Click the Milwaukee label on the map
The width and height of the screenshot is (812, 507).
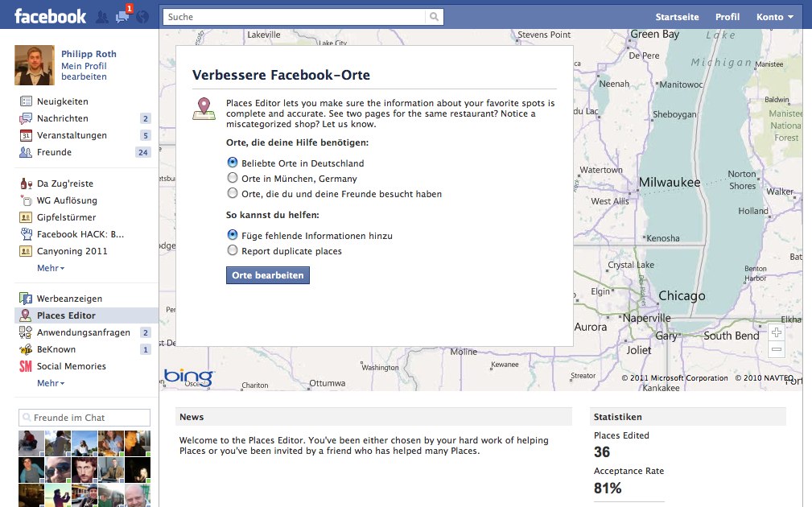tap(669, 183)
